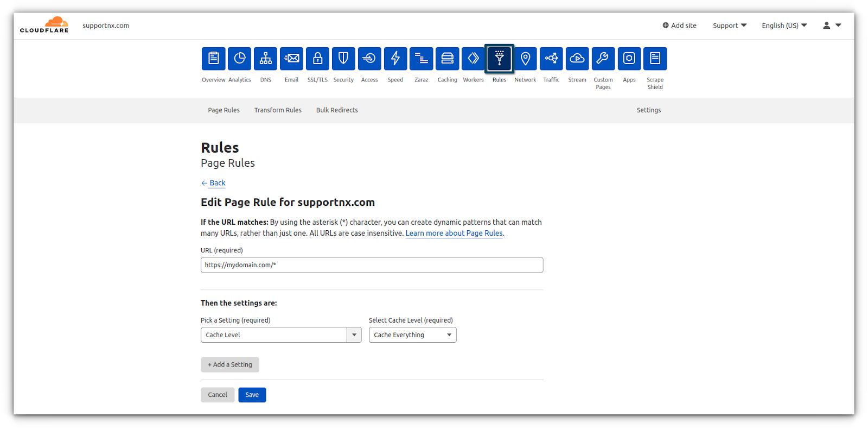This screenshot has width=868, height=429.
Task: Open the user account menu
Action: 832,26
